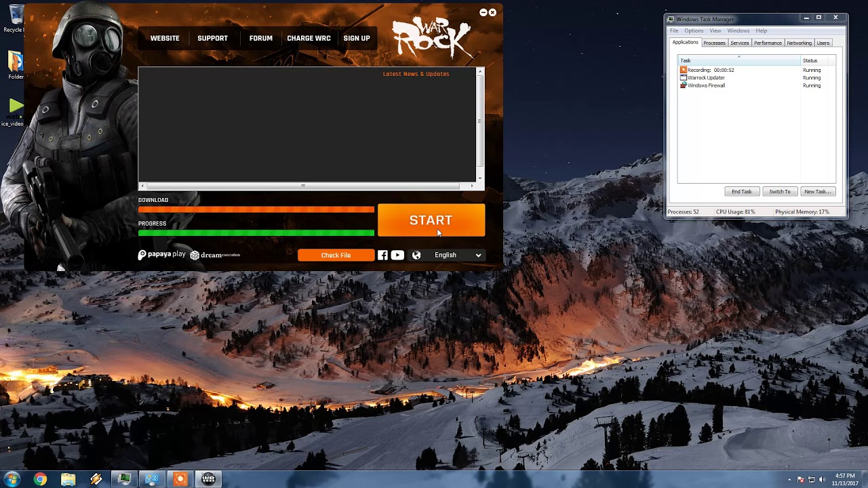
Task: Switch to the Networking tab
Action: (x=800, y=43)
